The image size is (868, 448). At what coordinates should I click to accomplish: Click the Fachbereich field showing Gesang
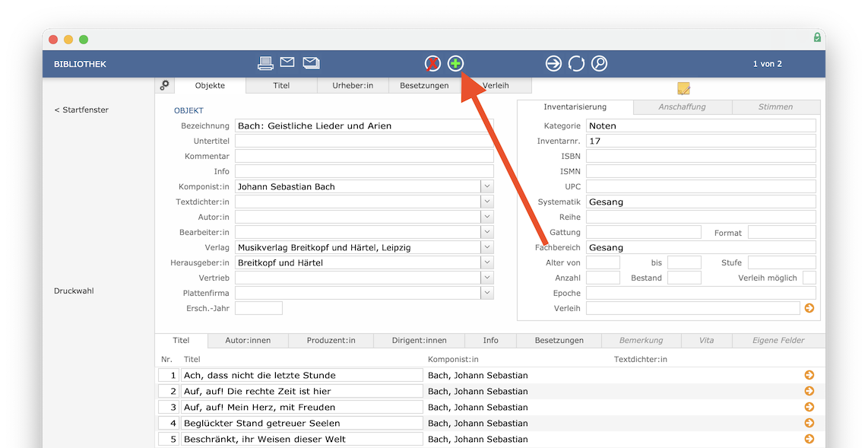click(x=701, y=247)
